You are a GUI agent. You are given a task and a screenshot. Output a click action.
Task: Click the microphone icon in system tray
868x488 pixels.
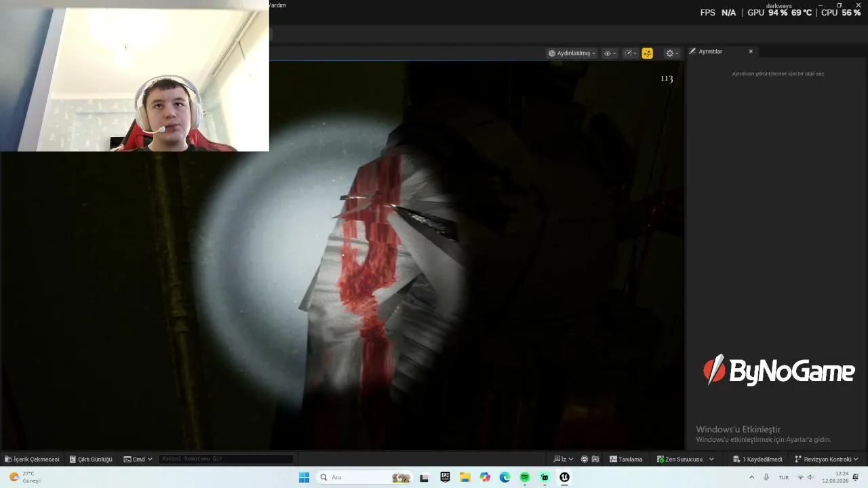tap(766, 477)
